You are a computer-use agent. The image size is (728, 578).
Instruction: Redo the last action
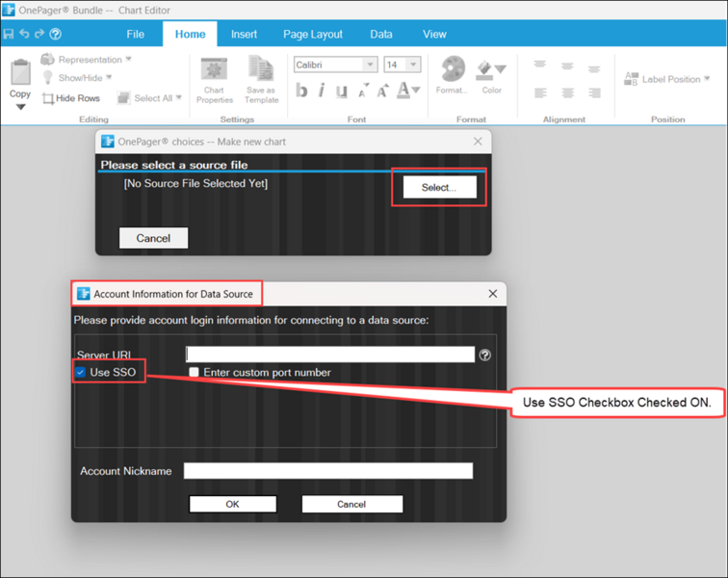[39, 34]
